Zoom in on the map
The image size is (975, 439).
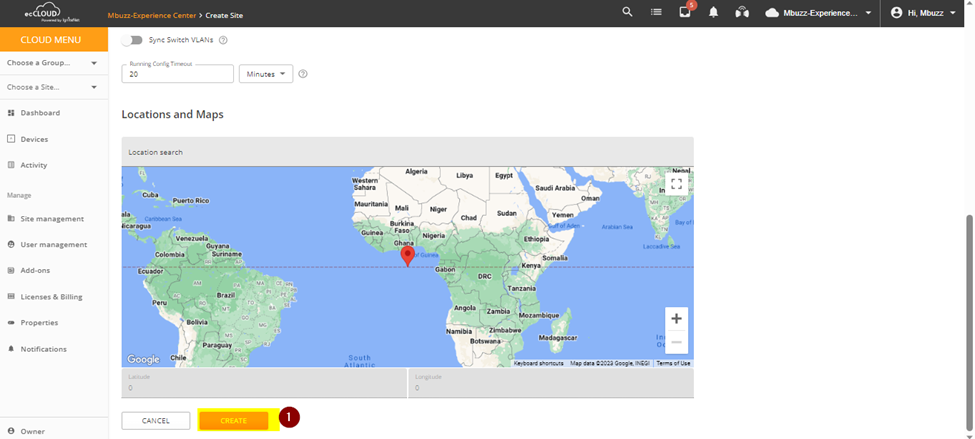[x=677, y=318]
